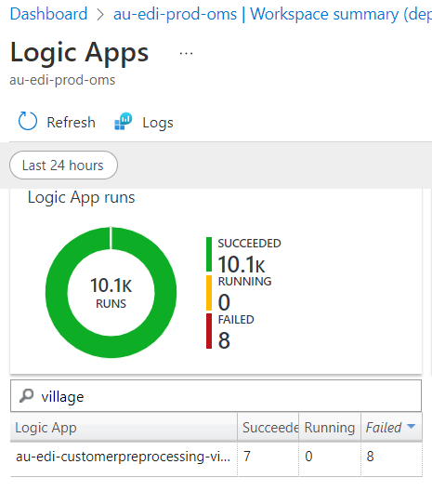Open the Last 24 hours time filter
The image size is (432, 504).
tap(63, 166)
